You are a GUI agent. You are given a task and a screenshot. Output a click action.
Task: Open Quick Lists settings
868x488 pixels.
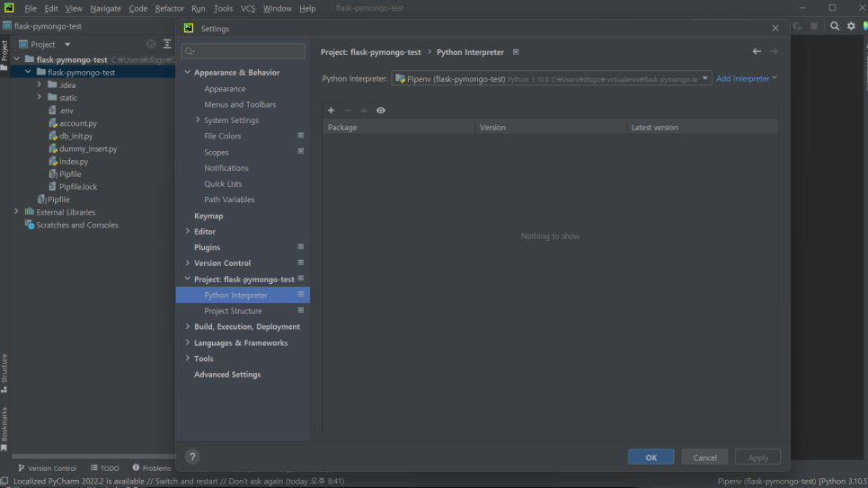pos(223,183)
